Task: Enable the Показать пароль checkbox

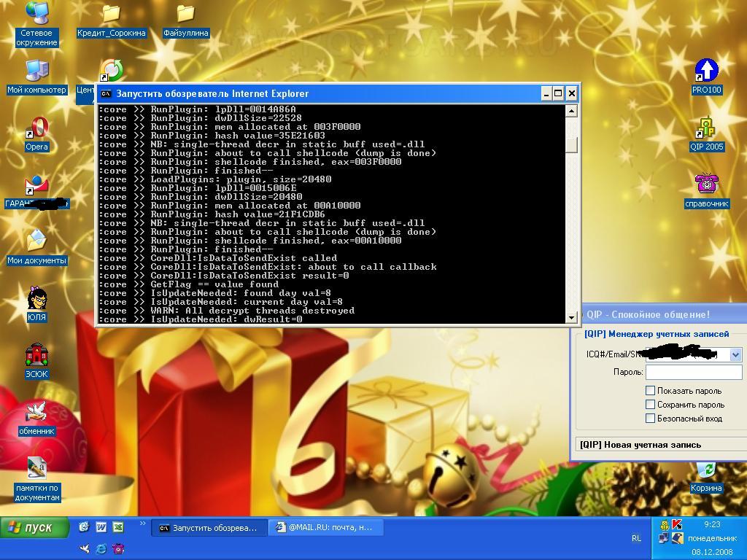Action: 650,390
